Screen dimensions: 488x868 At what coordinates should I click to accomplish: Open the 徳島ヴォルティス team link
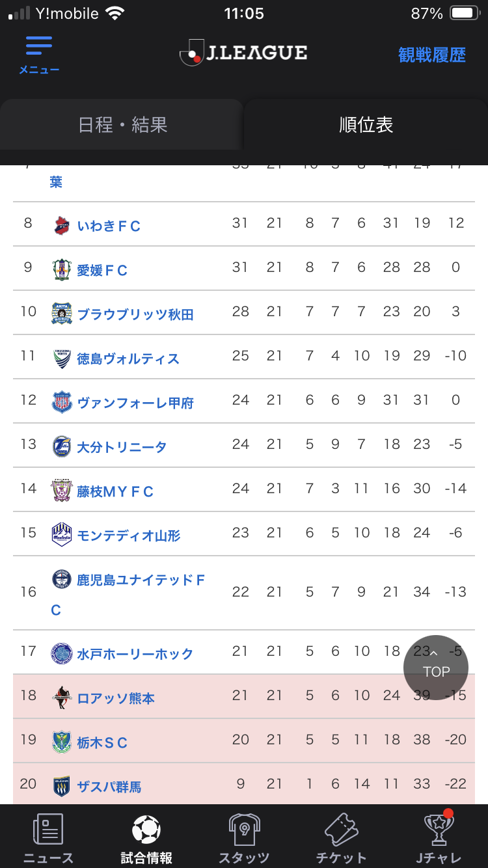click(128, 359)
